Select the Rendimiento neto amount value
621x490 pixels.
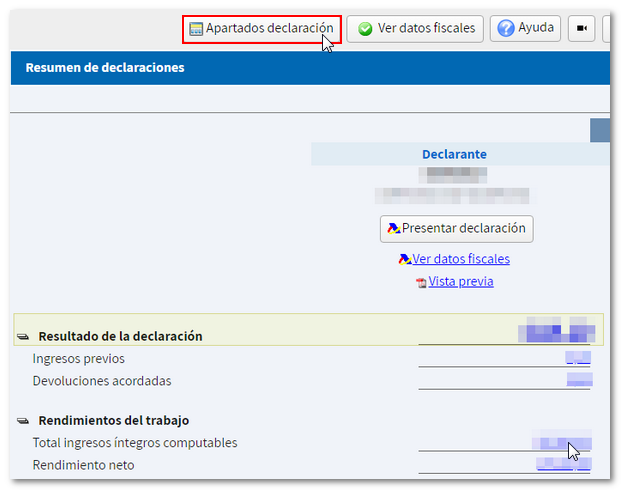pos(562,464)
